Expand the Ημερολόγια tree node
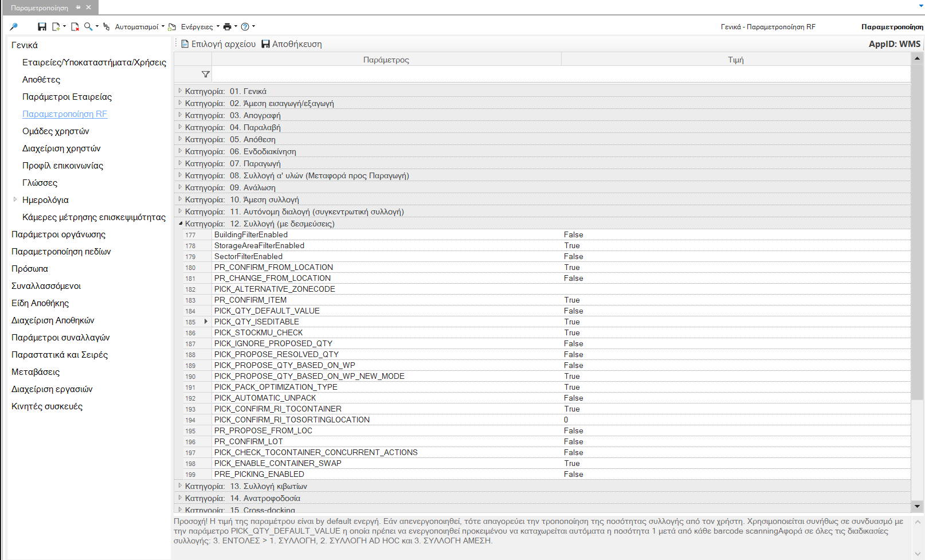The width and height of the screenshot is (925, 560). coord(15,199)
